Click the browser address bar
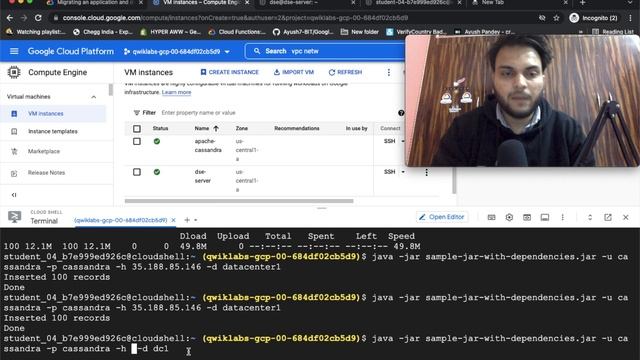Screen dimensions: 640x360 (x=294, y=18)
